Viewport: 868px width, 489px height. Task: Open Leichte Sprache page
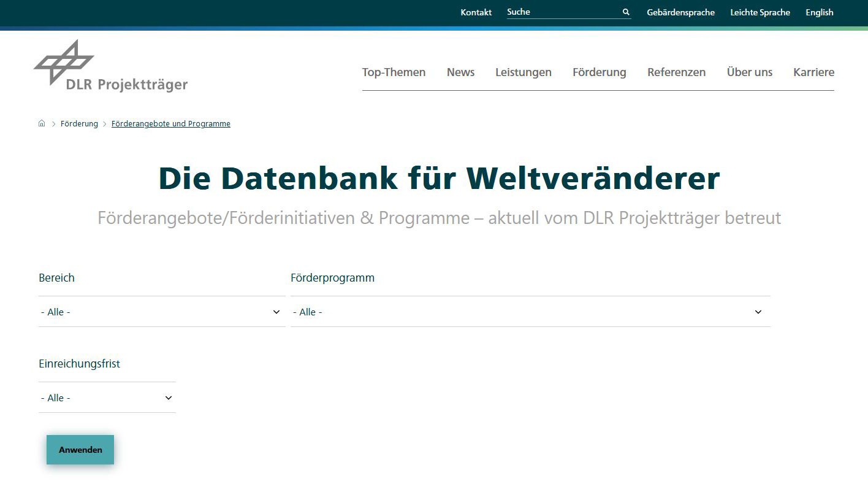pos(759,12)
